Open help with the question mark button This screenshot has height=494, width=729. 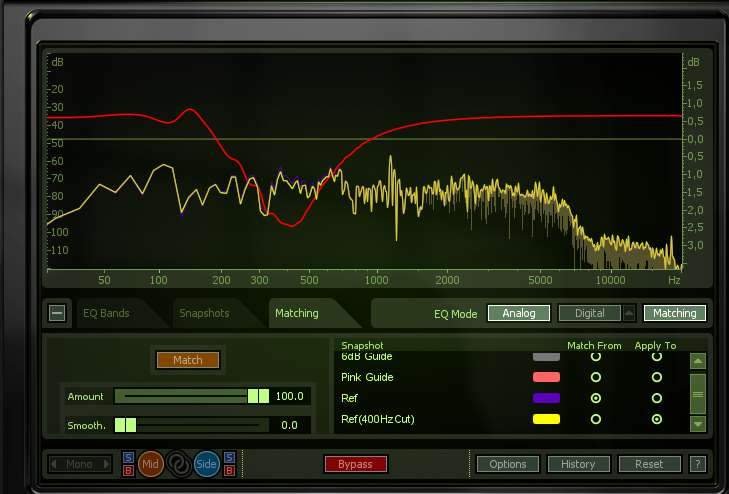click(698, 464)
